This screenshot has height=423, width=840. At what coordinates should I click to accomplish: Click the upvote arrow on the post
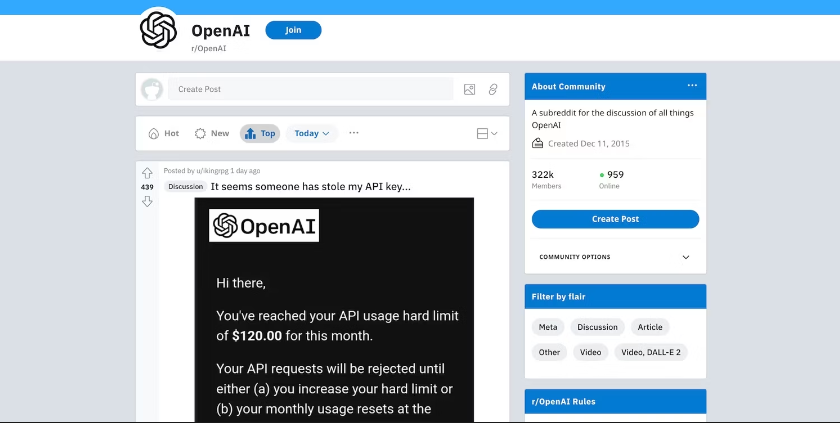click(147, 173)
